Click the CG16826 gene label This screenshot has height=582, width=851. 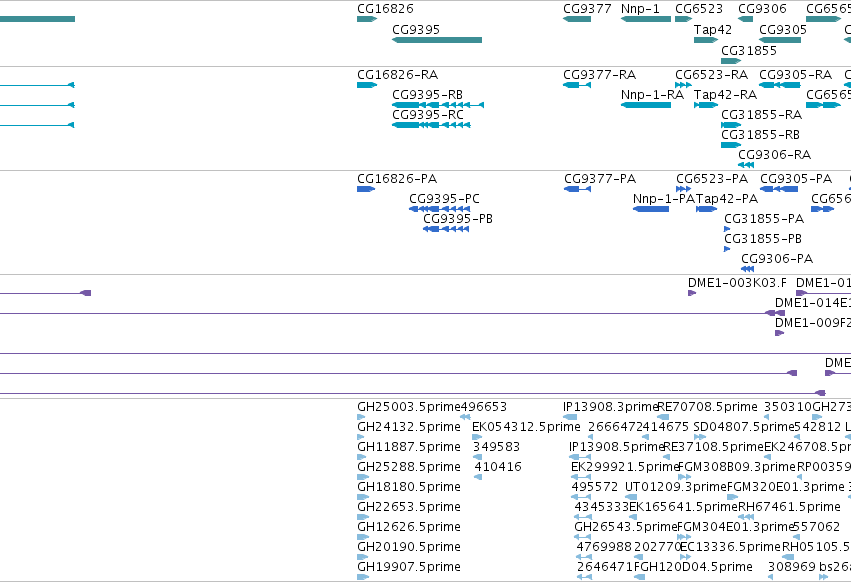[385, 9]
